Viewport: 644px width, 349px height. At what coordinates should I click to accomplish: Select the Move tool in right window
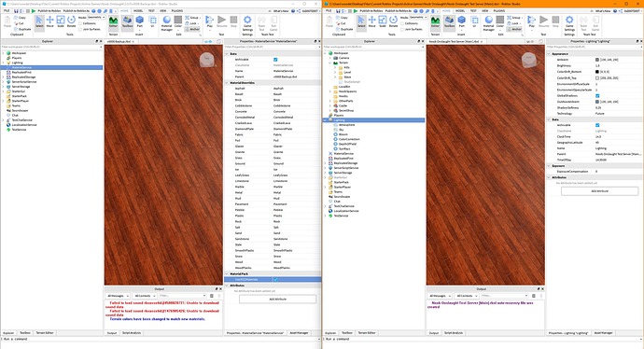click(371, 21)
